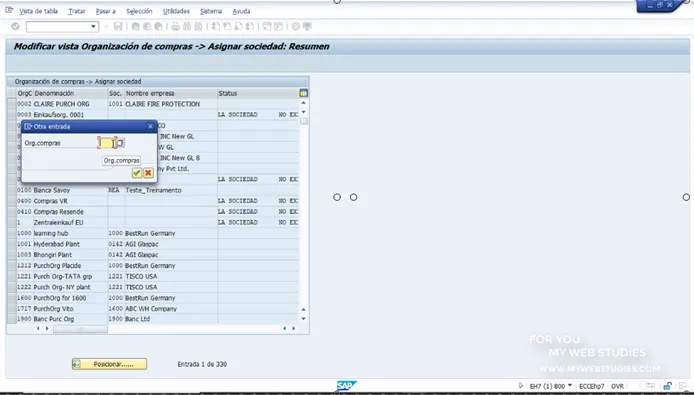This screenshot has width=694, height=395.
Task: Open search help beside Org.compras field
Action: pos(120,143)
